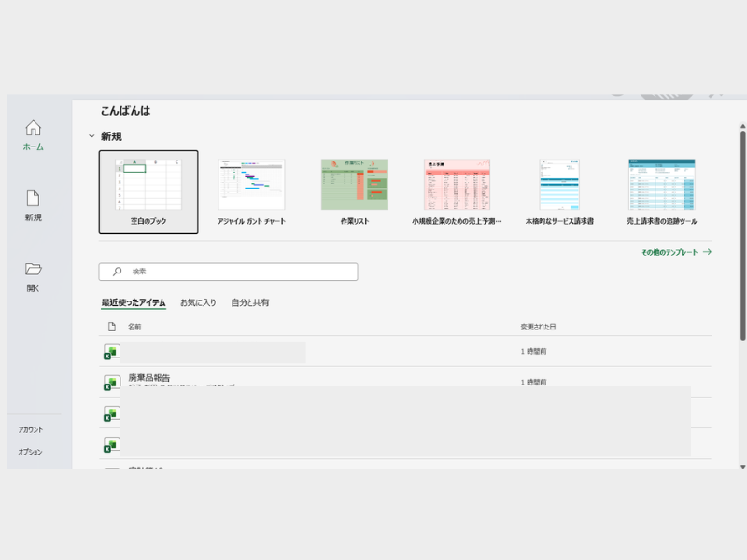
Task: Open the 最近使ったアイテム tab
Action: coord(134,302)
